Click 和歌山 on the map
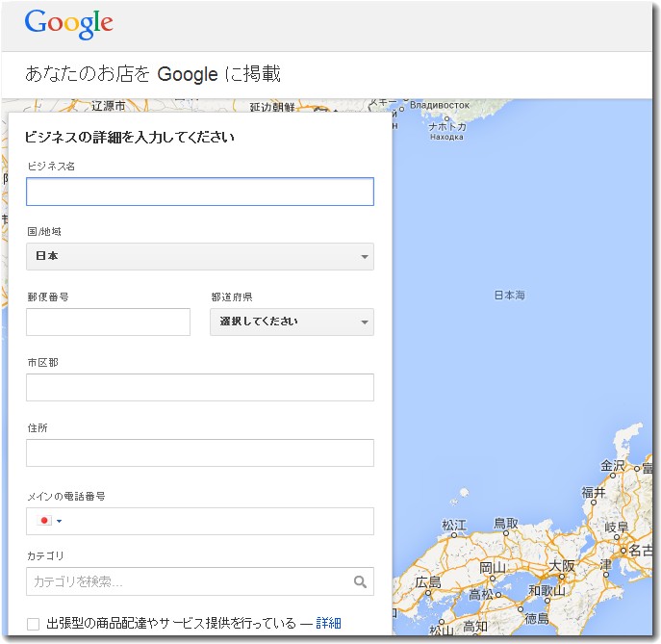 click(547, 590)
